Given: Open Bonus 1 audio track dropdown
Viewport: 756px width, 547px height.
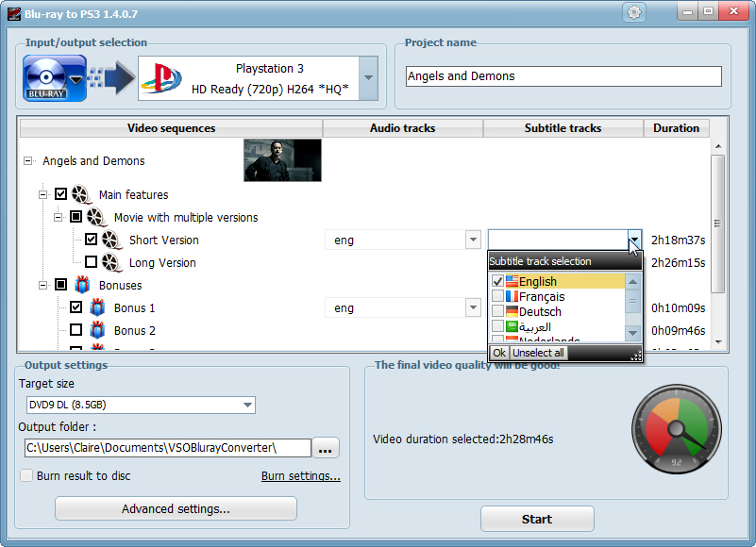Looking at the screenshot, I should (473, 307).
